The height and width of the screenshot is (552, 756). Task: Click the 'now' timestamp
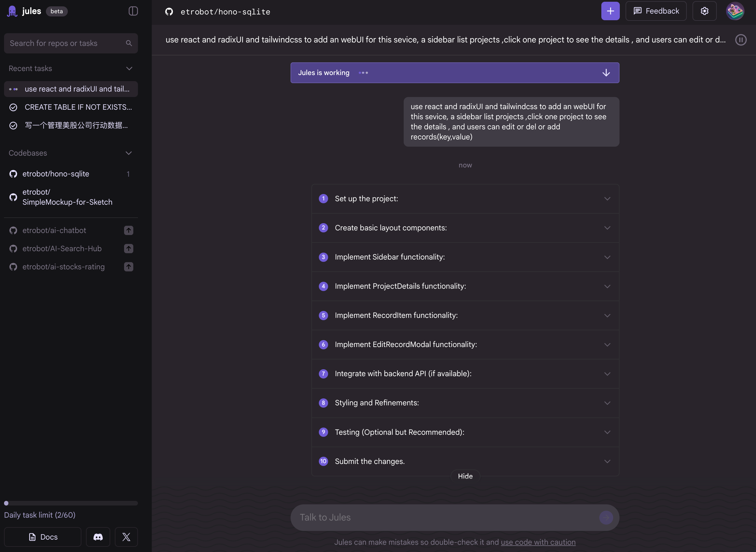click(465, 165)
